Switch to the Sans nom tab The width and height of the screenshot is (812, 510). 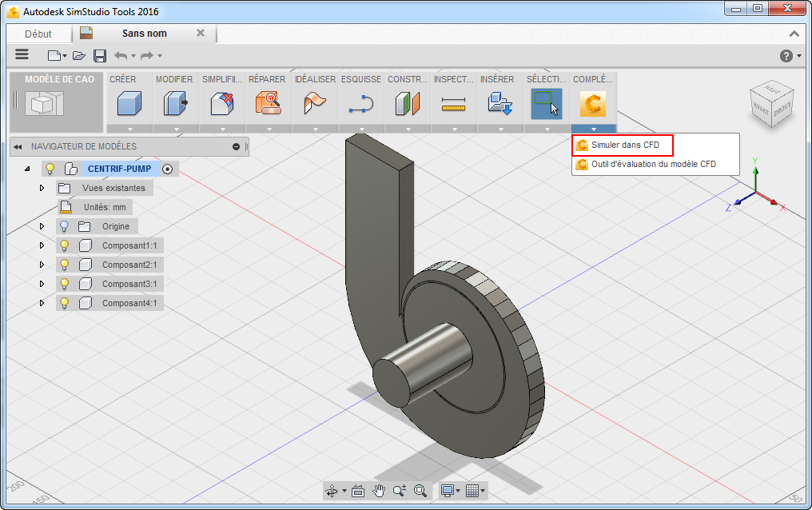pyautogui.click(x=145, y=34)
